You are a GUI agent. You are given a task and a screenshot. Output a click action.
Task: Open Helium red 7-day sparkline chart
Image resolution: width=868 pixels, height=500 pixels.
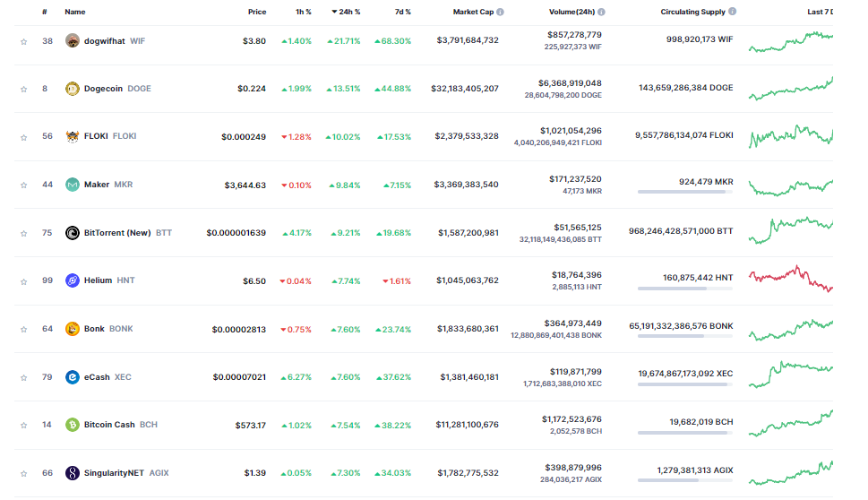790,279
